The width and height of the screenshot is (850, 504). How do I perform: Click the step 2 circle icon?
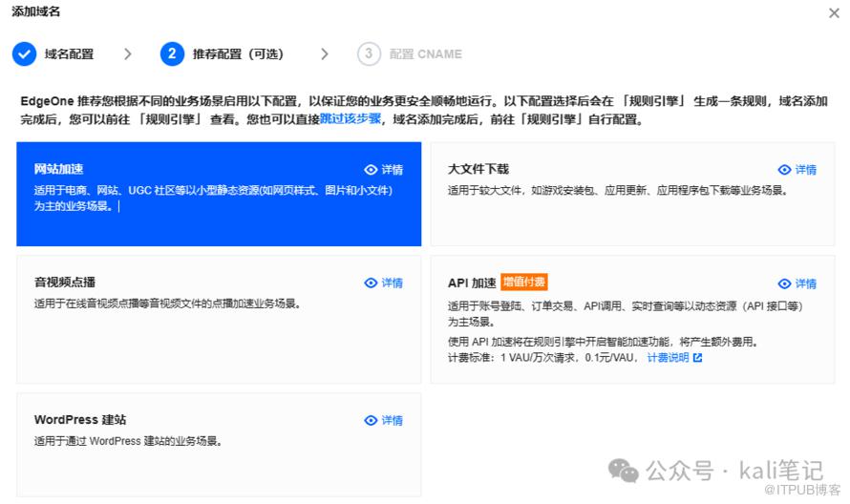tap(172, 53)
